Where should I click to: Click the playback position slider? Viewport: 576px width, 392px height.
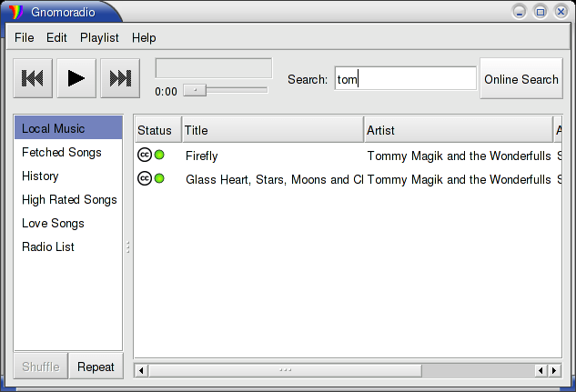pyautogui.click(x=225, y=90)
